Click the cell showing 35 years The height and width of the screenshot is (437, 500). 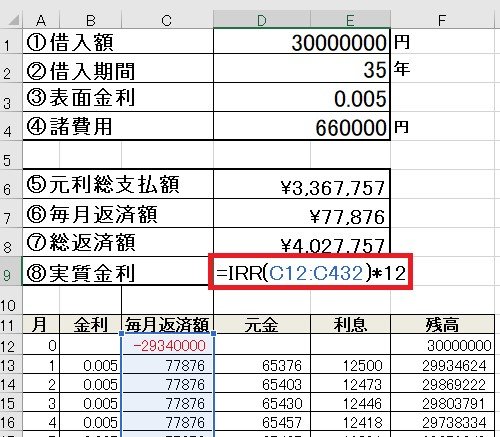pos(302,68)
